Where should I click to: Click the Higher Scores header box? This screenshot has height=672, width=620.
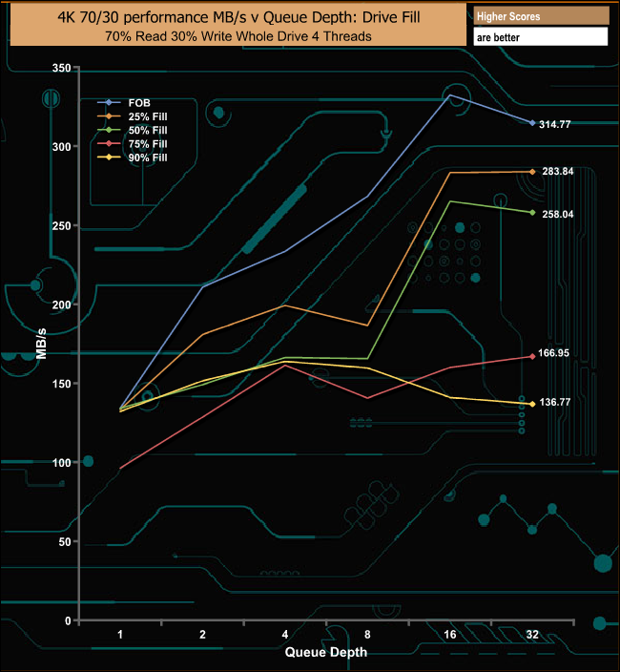coord(540,16)
